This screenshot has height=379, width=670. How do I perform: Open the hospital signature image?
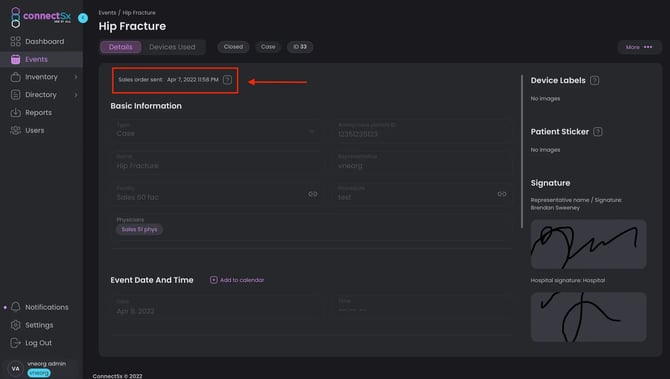pyautogui.click(x=588, y=317)
